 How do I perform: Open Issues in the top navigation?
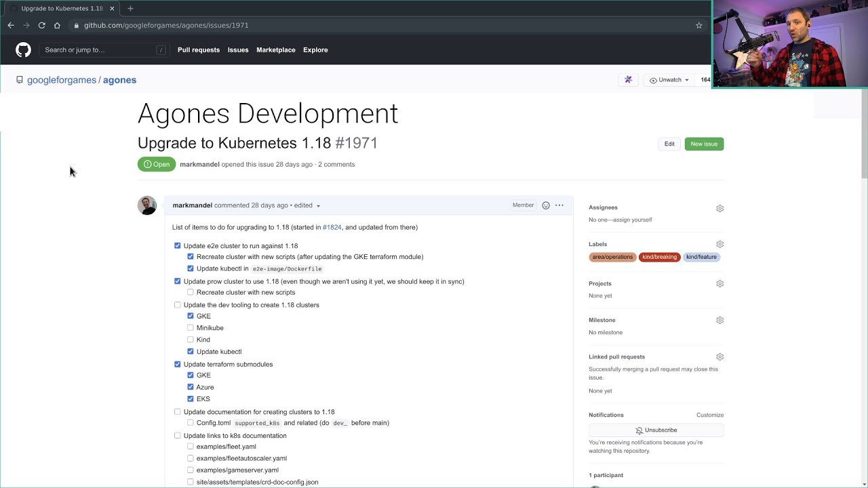(238, 49)
